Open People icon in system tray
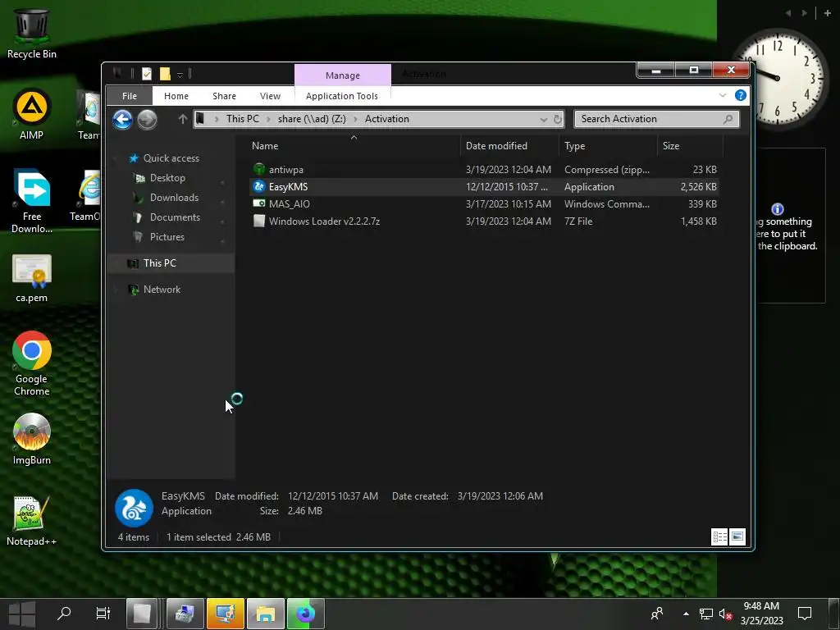 tap(657, 614)
